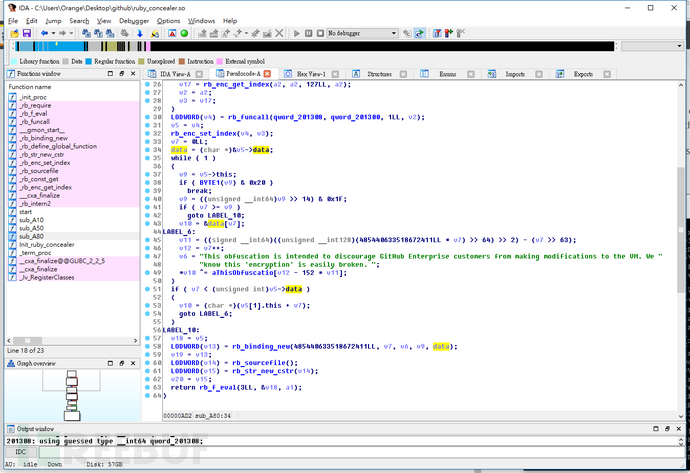
Task: Select _rb_require in function list
Action: (35, 105)
